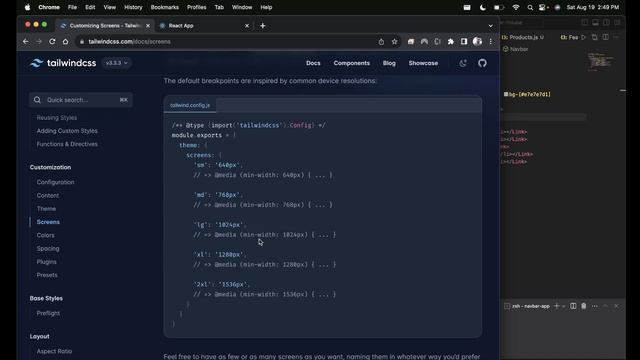Open a new Chrome tab

262,26
